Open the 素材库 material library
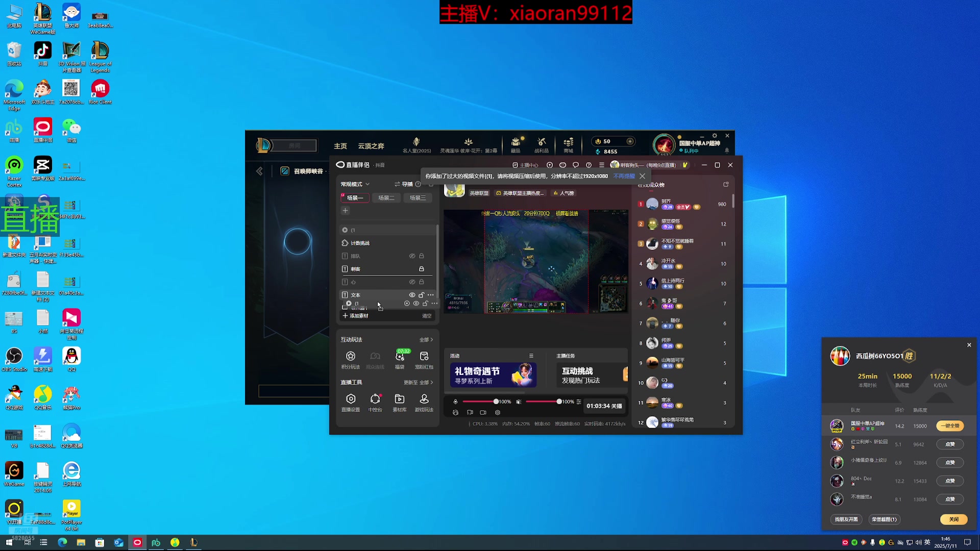The height and width of the screenshot is (551, 980). click(x=399, y=403)
